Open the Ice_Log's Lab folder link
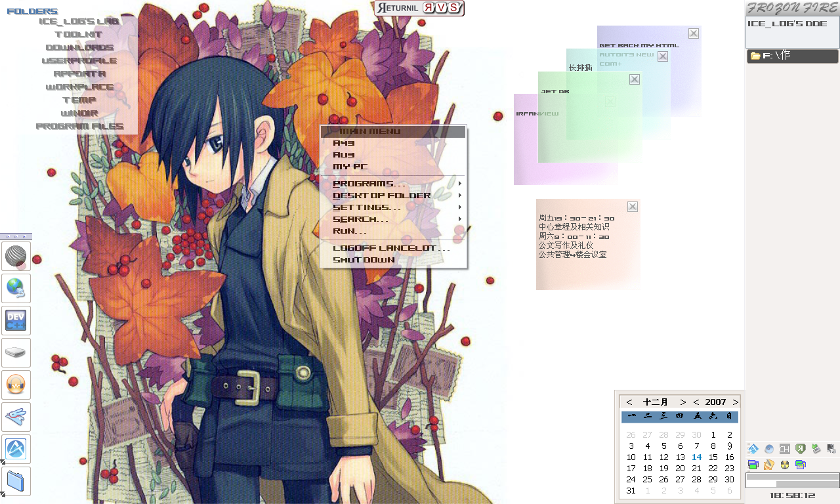 click(79, 21)
